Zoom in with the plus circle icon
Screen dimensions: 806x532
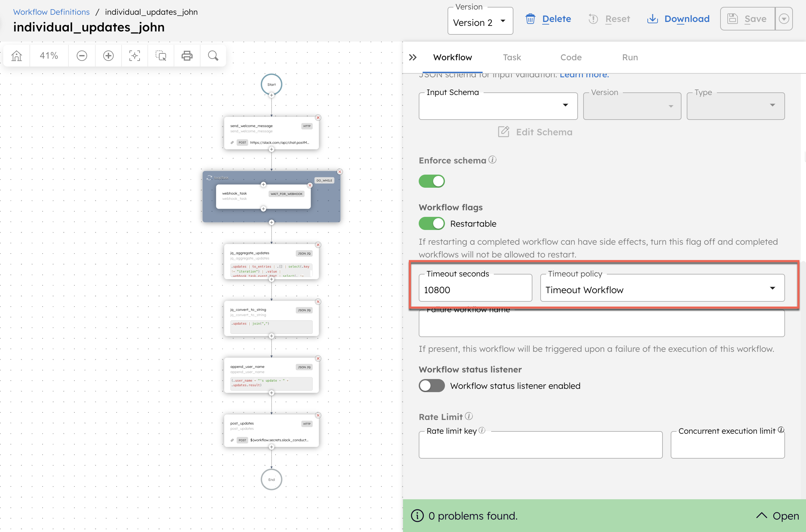click(x=108, y=56)
